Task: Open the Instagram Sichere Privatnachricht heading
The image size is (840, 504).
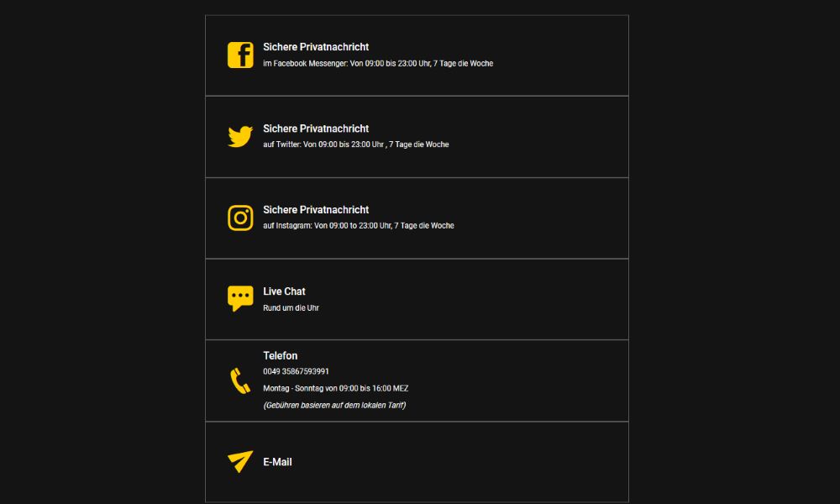Action: click(x=316, y=210)
